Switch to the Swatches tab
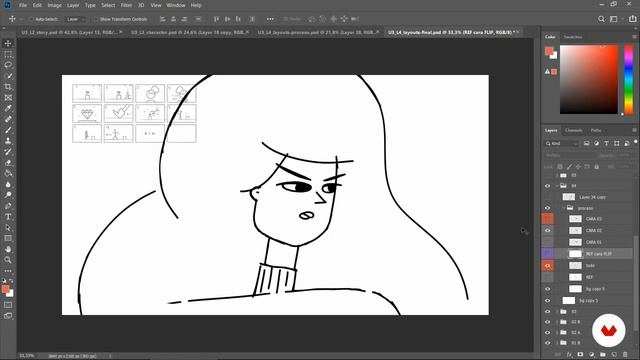This screenshot has height=360, width=640. point(573,37)
